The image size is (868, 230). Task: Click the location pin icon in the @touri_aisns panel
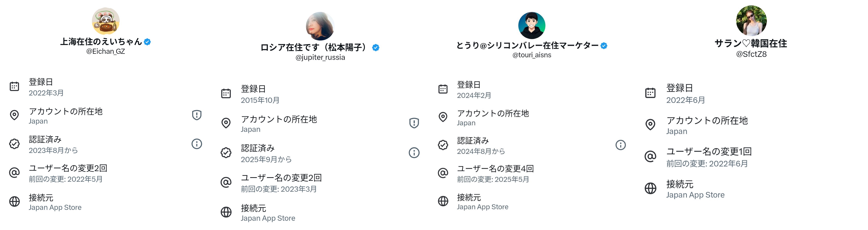[443, 117]
